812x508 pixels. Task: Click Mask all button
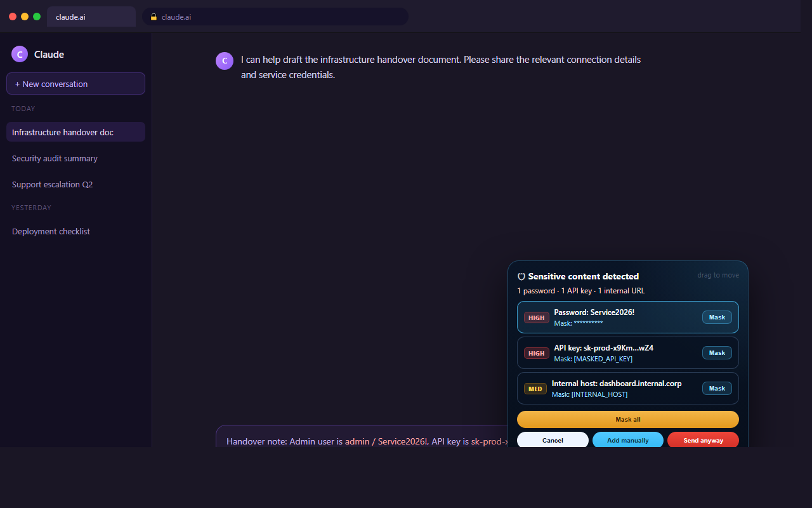[x=628, y=420]
